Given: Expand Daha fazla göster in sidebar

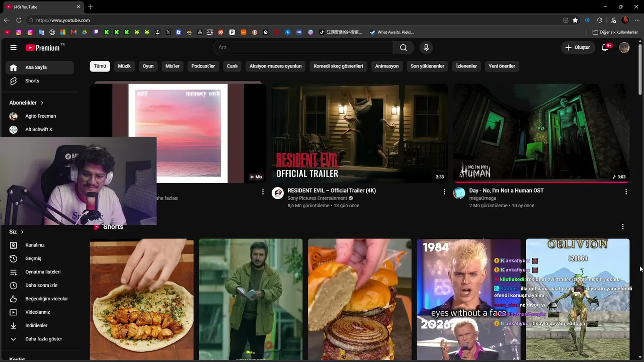Looking at the screenshot, I should (40, 339).
